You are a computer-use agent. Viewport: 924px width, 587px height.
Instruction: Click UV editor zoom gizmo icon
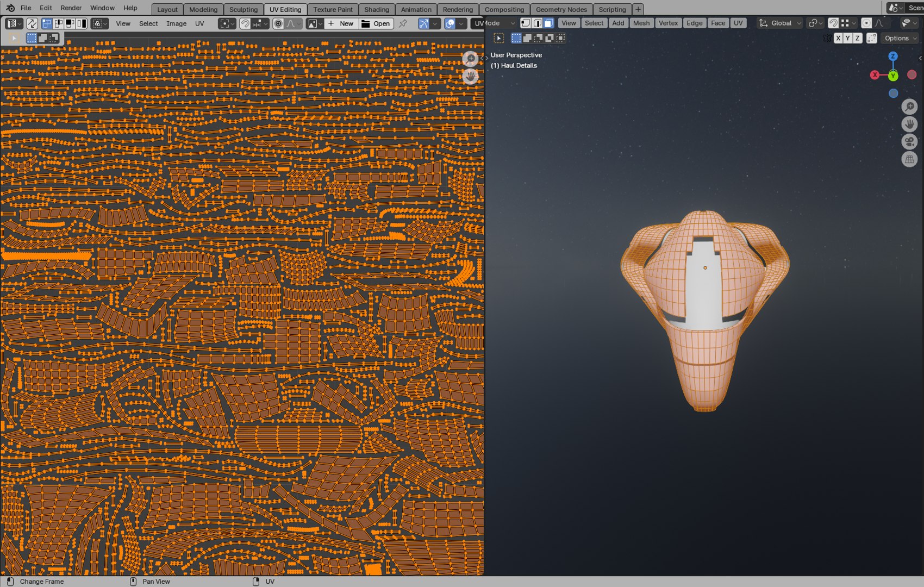click(470, 59)
